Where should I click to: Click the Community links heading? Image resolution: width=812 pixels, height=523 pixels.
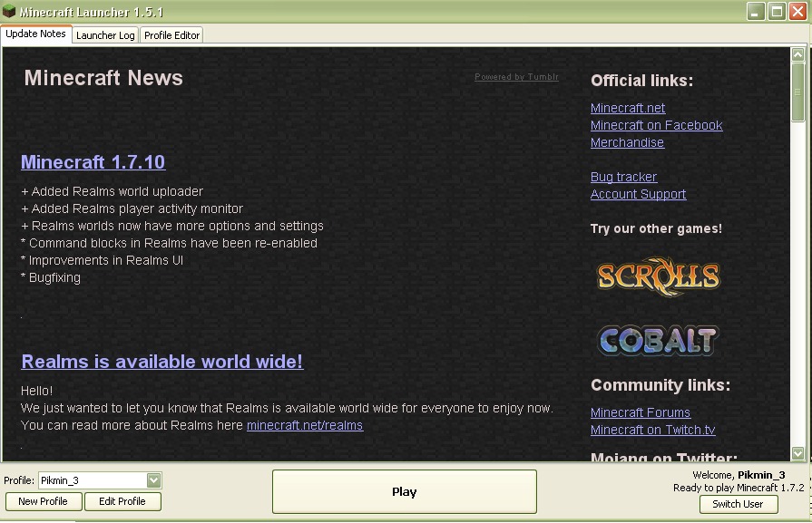pyautogui.click(x=660, y=385)
